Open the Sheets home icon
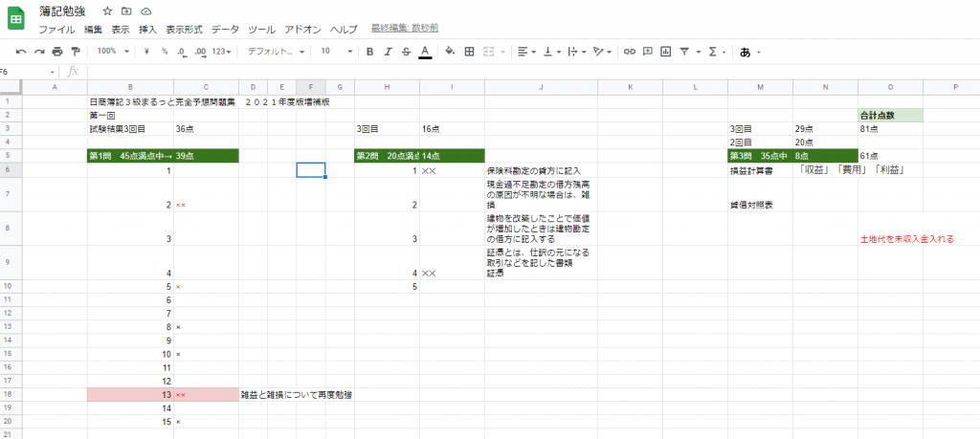Screen dimensions: 980x439 coord(15,19)
